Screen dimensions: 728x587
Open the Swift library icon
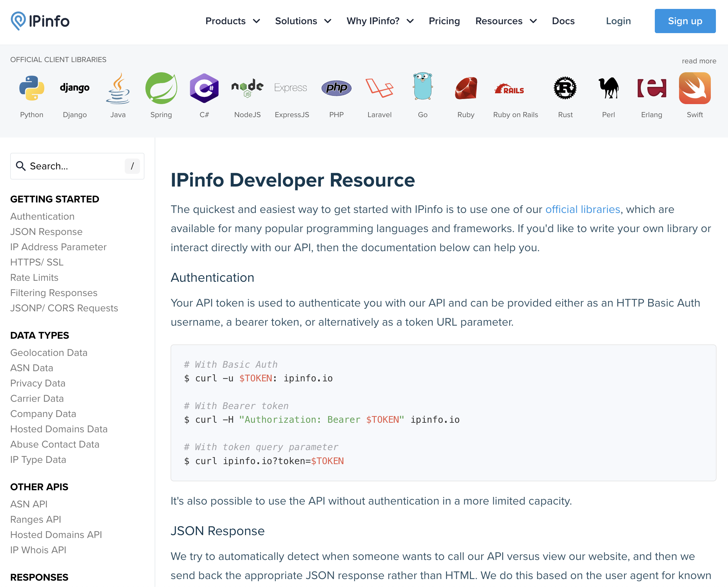click(x=695, y=88)
